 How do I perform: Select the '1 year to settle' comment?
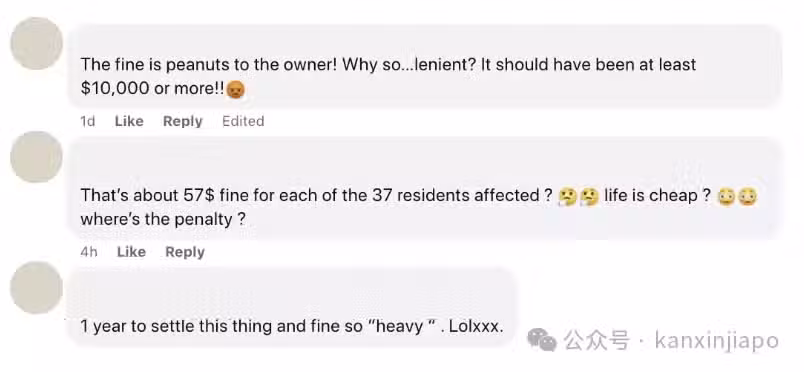pos(292,307)
